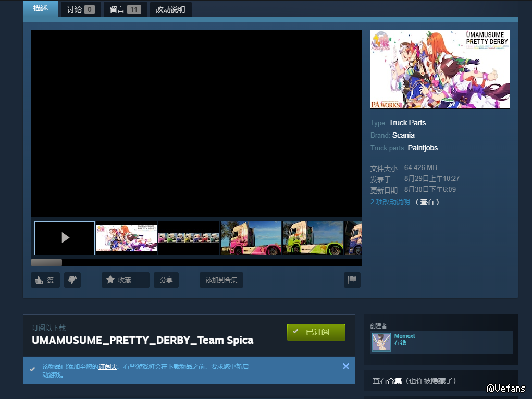Click 添加到合集 button
This screenshot has width=532, height=399.
click(221, 280)
